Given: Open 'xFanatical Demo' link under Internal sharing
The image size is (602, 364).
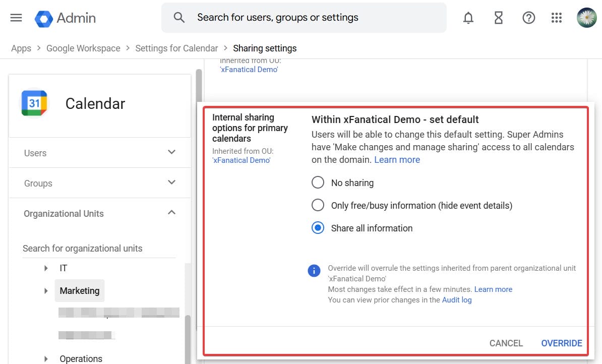Looking at the screenshot, I should 242,160.
